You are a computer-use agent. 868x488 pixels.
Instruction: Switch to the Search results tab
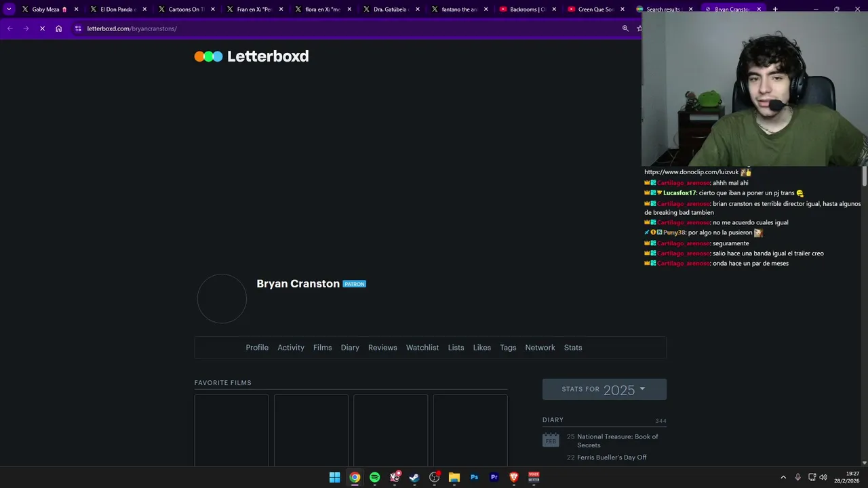663,9
